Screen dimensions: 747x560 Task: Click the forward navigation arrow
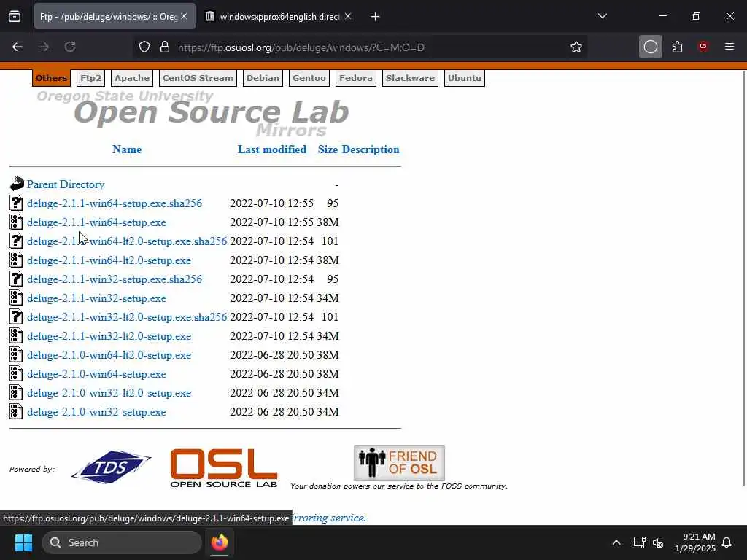[x=43, y=47]
